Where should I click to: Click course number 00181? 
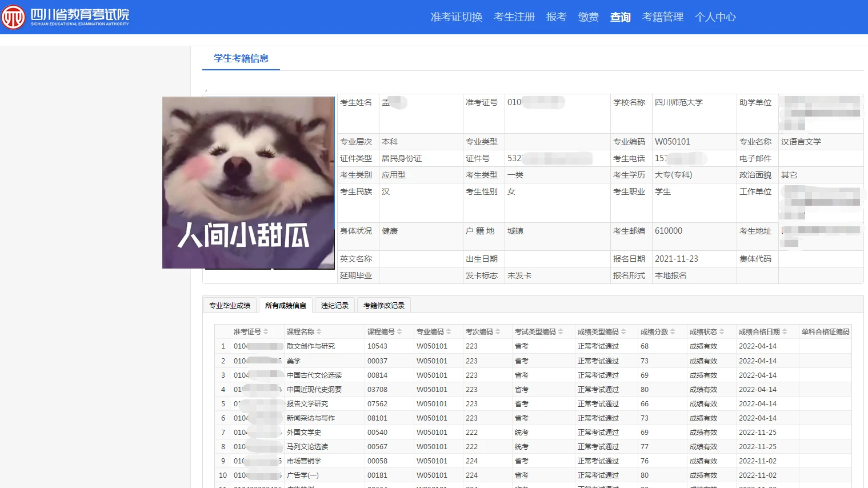click(x=377, y=475)
